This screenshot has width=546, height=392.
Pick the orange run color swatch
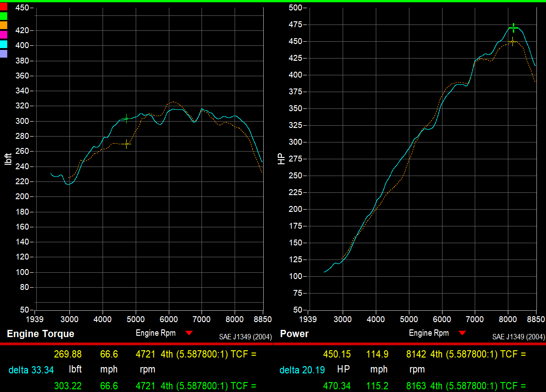click(x=4, y=25)
